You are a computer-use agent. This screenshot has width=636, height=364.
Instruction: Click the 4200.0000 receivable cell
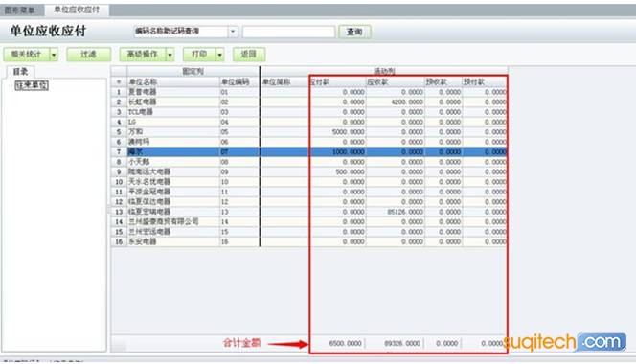(x=395, y=102)
